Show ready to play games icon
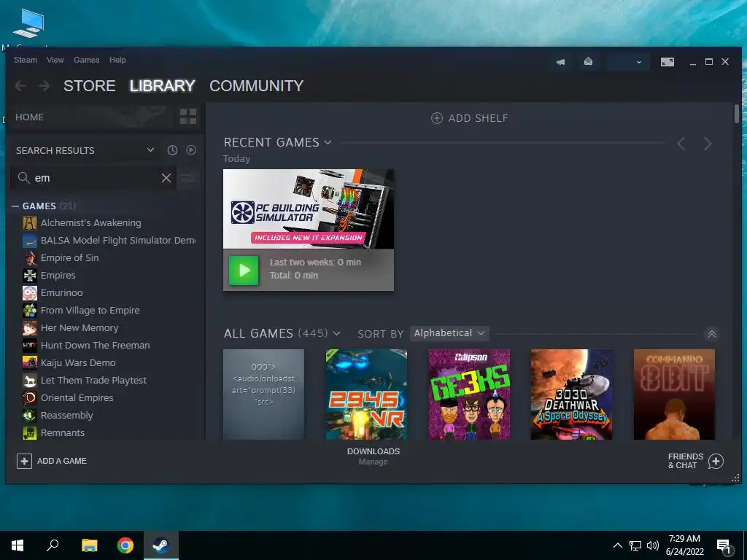 [x=191, y=150]
